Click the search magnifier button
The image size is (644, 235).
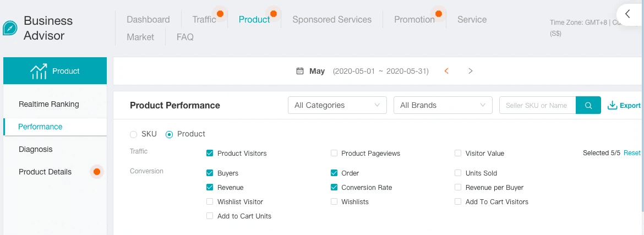[x=588, y=105]
